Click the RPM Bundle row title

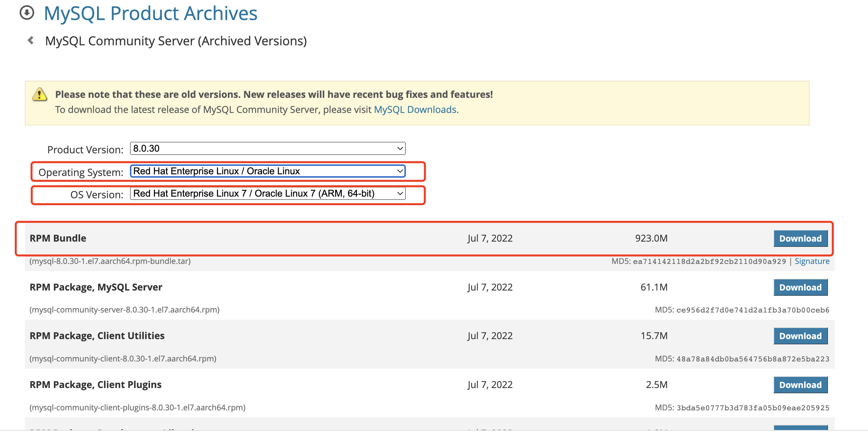[58, 238]
